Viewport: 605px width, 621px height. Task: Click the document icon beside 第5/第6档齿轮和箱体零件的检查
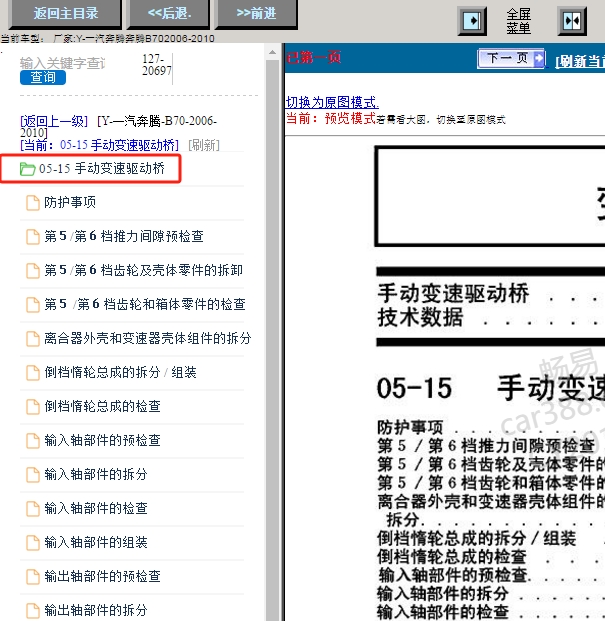pyautogui.click(x=33, y=305)
